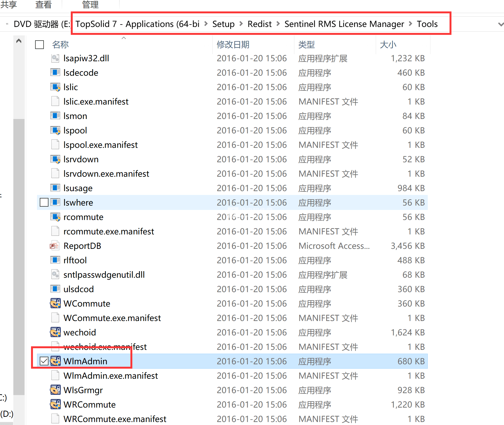Open the 共享 ribbon tab
The image size is (504, 425).
pos(9,4)
